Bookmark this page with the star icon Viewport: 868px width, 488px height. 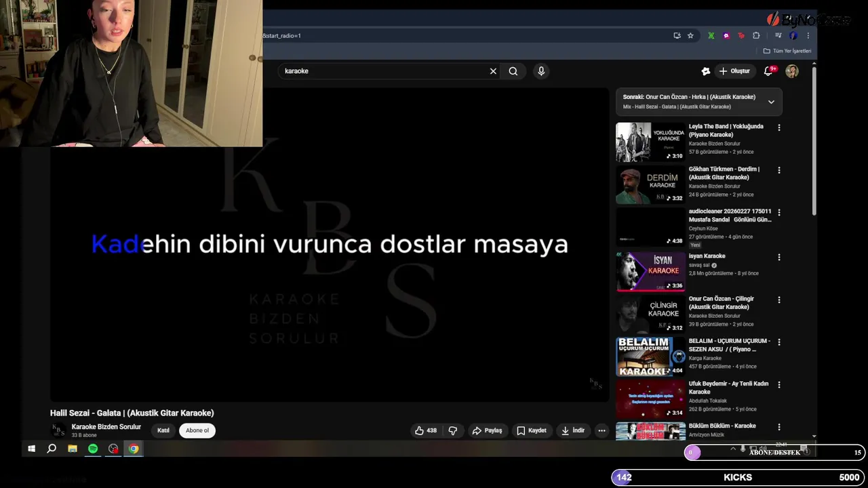tap(690, 36)
